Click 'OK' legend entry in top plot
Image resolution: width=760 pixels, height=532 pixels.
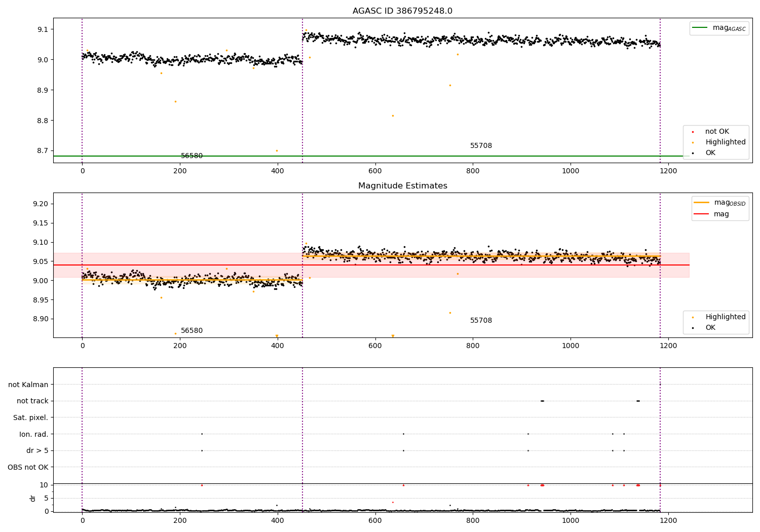coord(710,153)
